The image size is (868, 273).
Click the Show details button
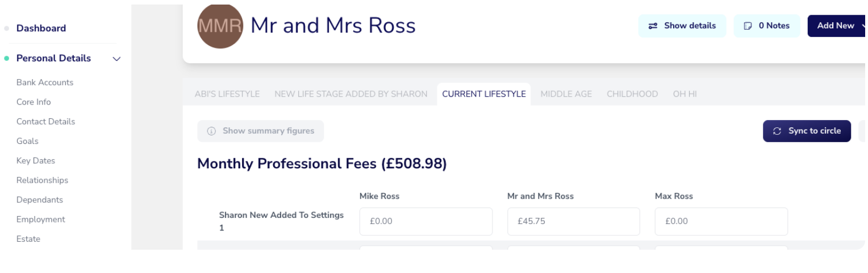coord(682,26)
